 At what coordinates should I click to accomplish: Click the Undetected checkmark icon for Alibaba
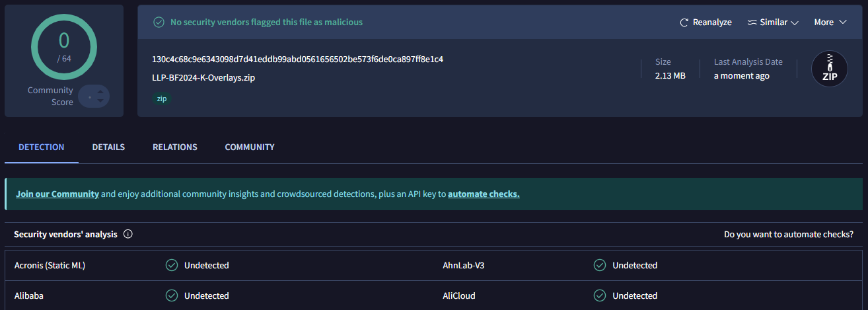(172, 295)
